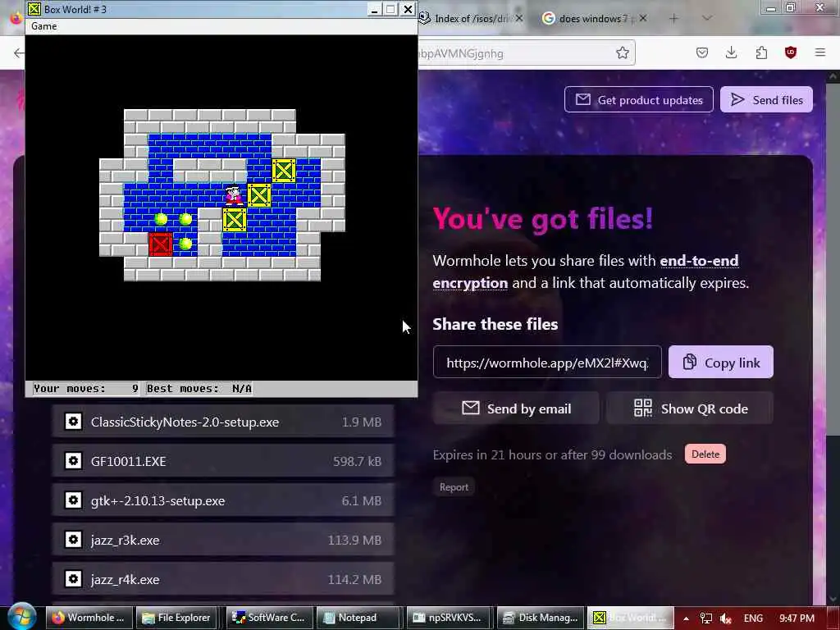Screen dimensions: 840x630
Task: Switch to npSRVKVS taskbar button
Action: coord(449,618)
